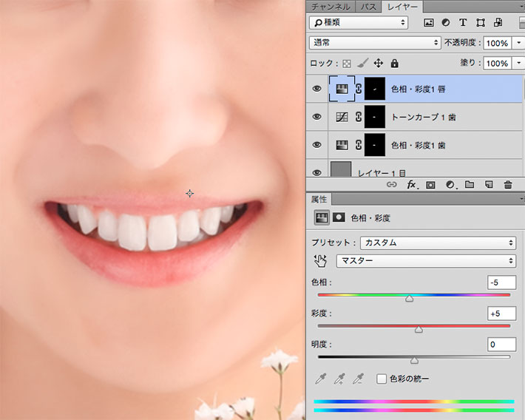525x420 pixels.
Task: Toggle visibility of the トーンカーブ 1 歯 layer
Action: (x=317, y=117)
